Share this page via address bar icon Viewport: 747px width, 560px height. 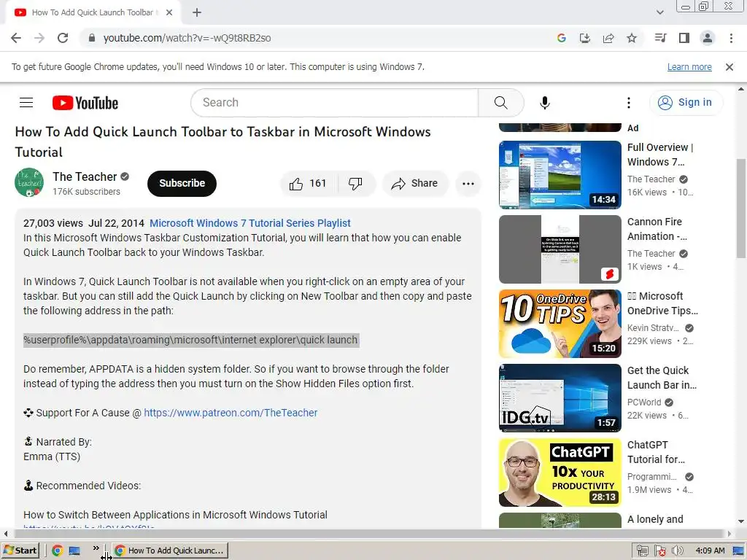(608, 38)
